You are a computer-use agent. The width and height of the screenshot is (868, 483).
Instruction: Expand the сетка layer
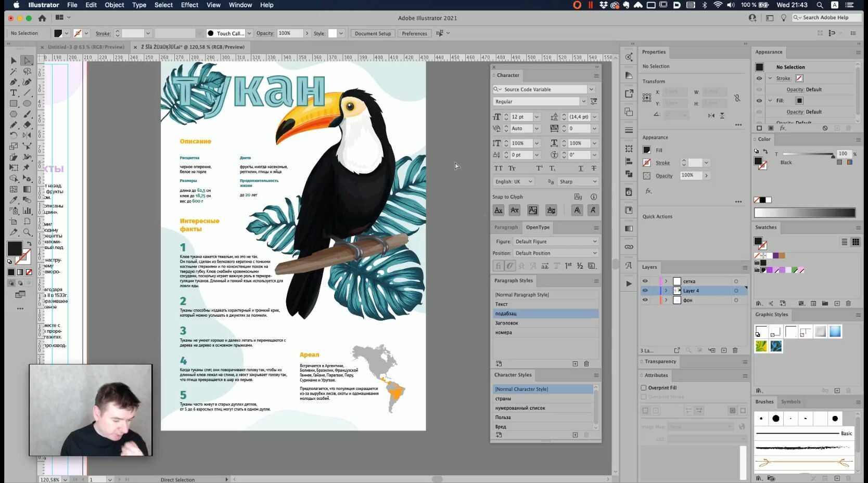666,281
